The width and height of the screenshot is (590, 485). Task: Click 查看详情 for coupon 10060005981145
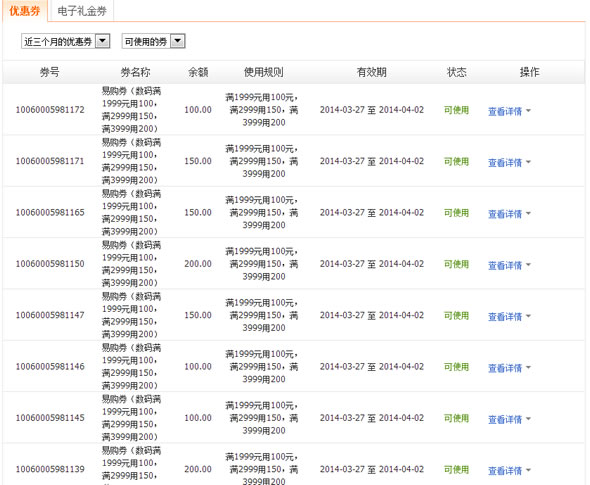(x=505, y=419)
